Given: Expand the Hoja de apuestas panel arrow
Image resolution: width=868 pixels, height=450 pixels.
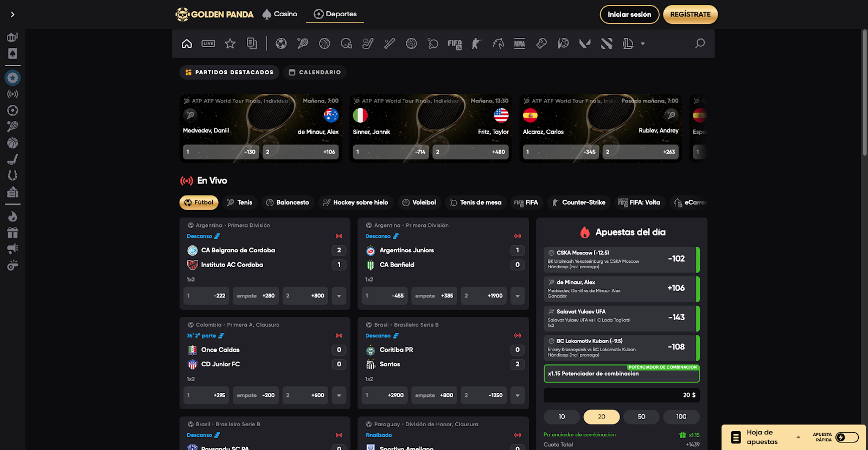Looking at the screenshot, I should 798,437.
